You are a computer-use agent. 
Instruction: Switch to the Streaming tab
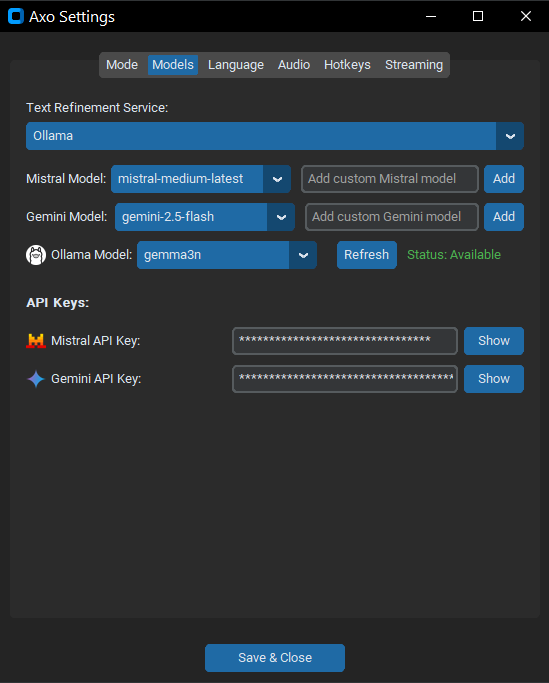(414, 65)
